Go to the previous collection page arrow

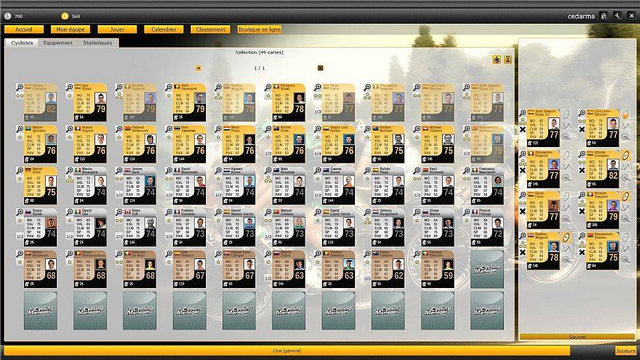coord(198,68)
